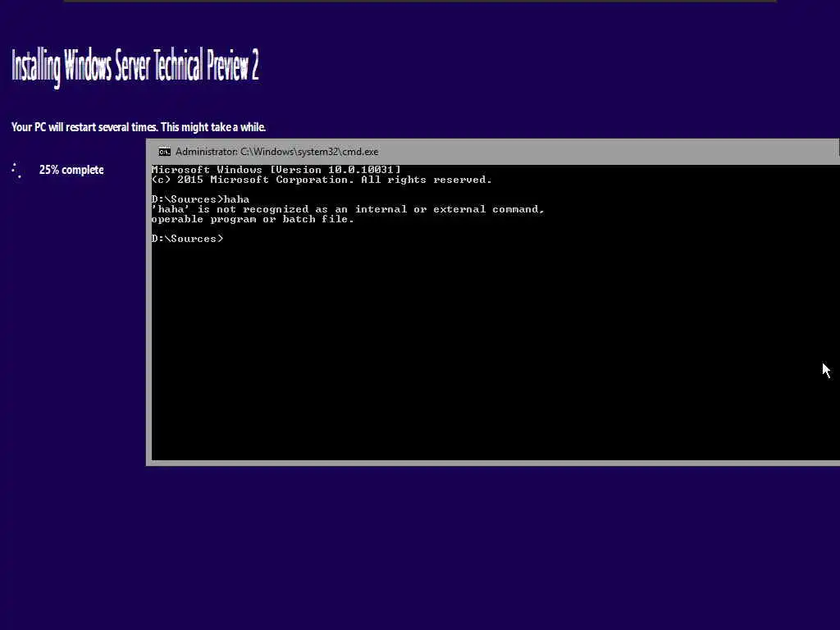This screenshot has height=630, width=840.
Task: Click the 25% complete progress text
Action: click(71, 170)
